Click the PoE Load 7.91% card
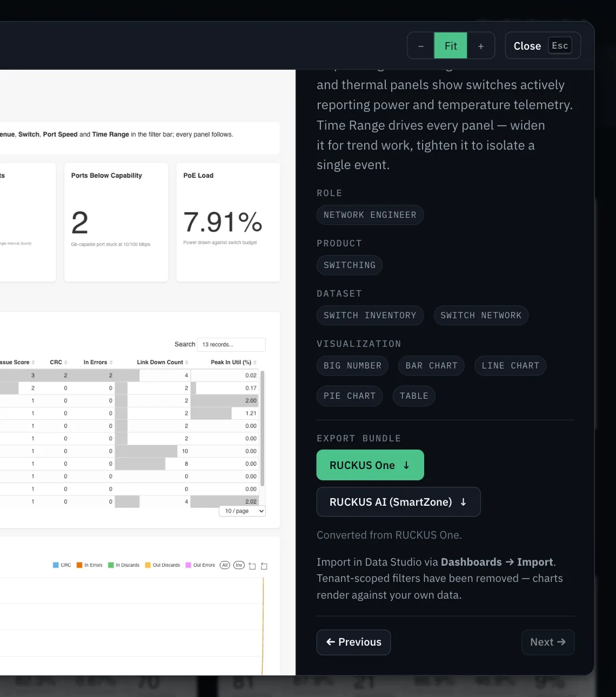The width and height of the screenshot is (616, 697). [228, 222]
